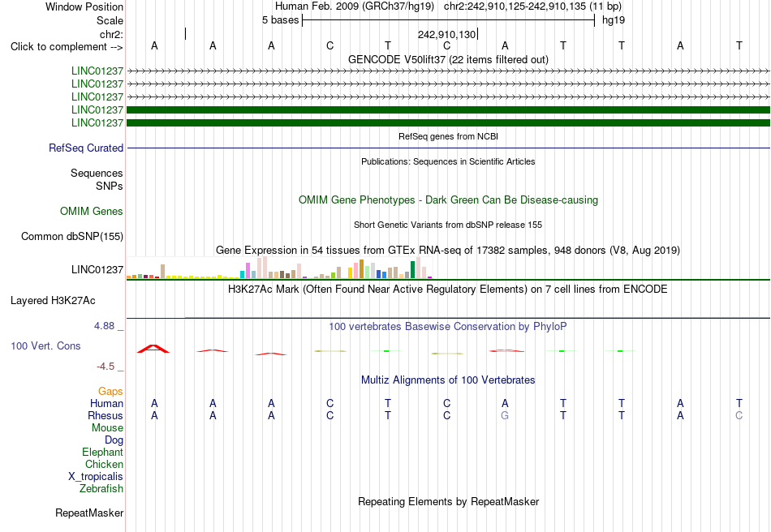Screen dimensions: 771x532
Task: Click the Common dbSNP(155) track label
Action: (x=72, y=236)
